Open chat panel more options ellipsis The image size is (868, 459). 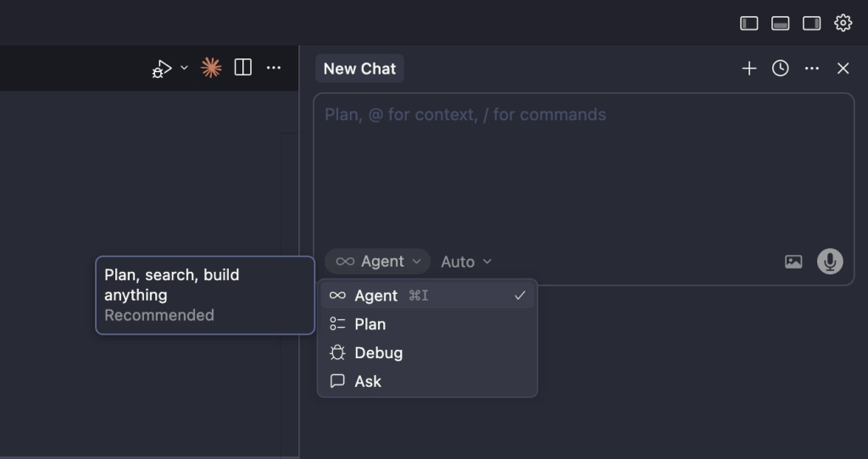(x=812, y=69)
